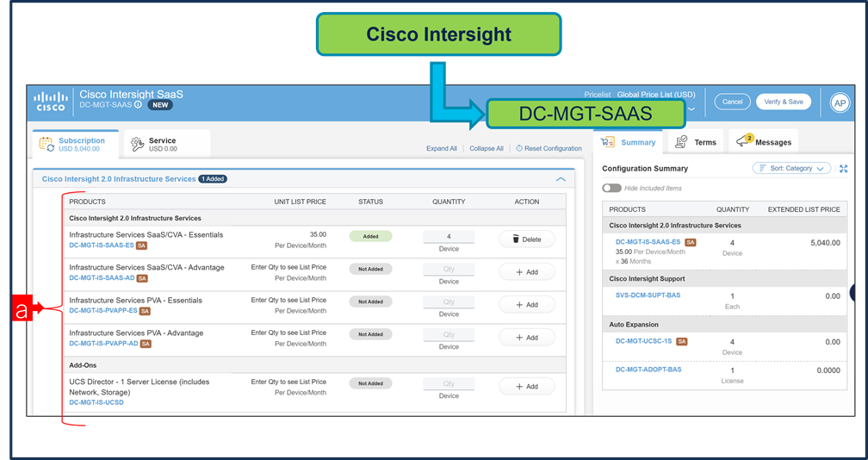This screenshot has width=868, height=460.
Task: Click the Cisco Intersight Support category row
Action: (725, 278)
